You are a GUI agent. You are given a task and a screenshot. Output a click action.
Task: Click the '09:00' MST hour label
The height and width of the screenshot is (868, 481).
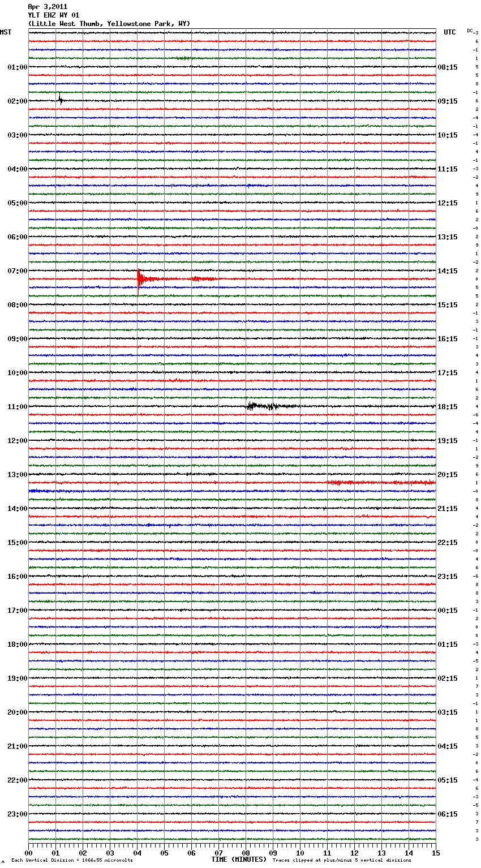click(17, 339)
